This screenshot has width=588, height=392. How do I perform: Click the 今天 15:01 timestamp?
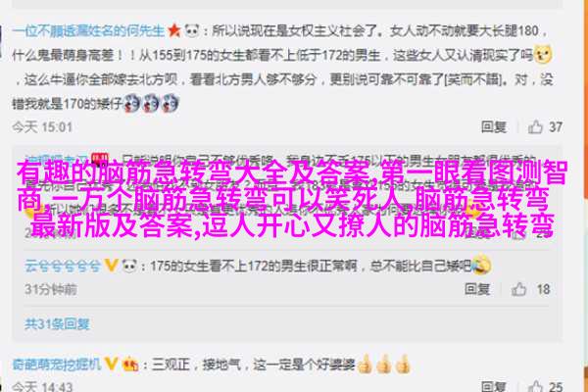[42, 127]
